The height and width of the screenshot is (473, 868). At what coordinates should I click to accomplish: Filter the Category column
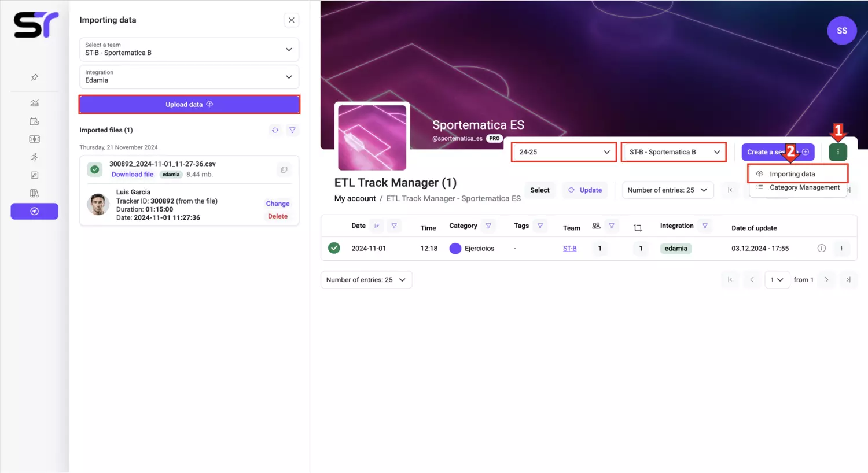(488, 226)
